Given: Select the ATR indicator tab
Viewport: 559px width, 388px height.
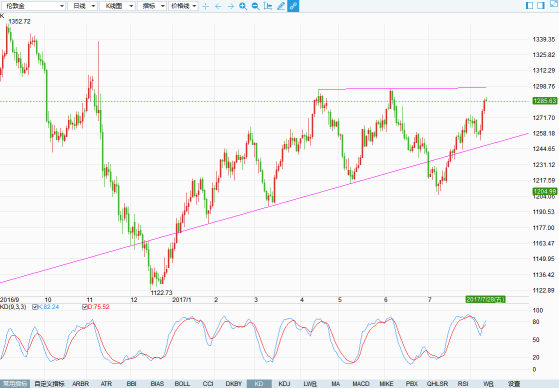Looking at the screenshot, I should tap(106, 384).
